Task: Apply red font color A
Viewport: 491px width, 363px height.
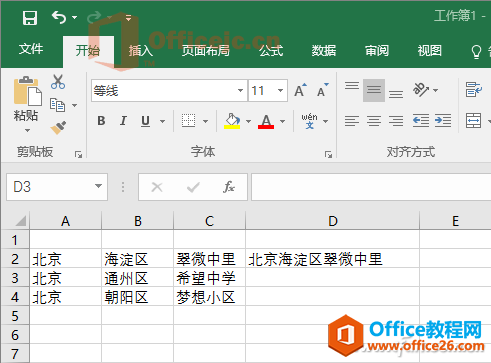Action: tap(266, 121)
